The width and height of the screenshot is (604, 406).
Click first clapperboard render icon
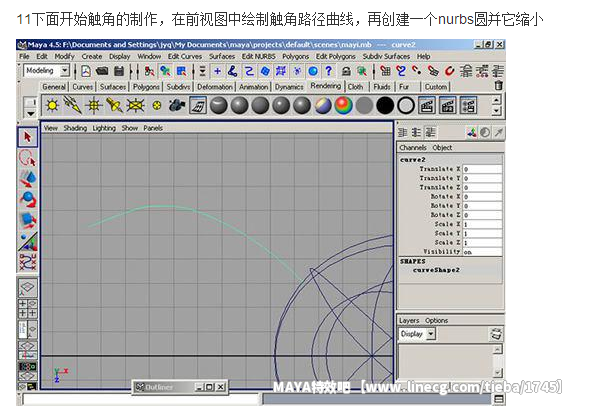pos(427,105)
